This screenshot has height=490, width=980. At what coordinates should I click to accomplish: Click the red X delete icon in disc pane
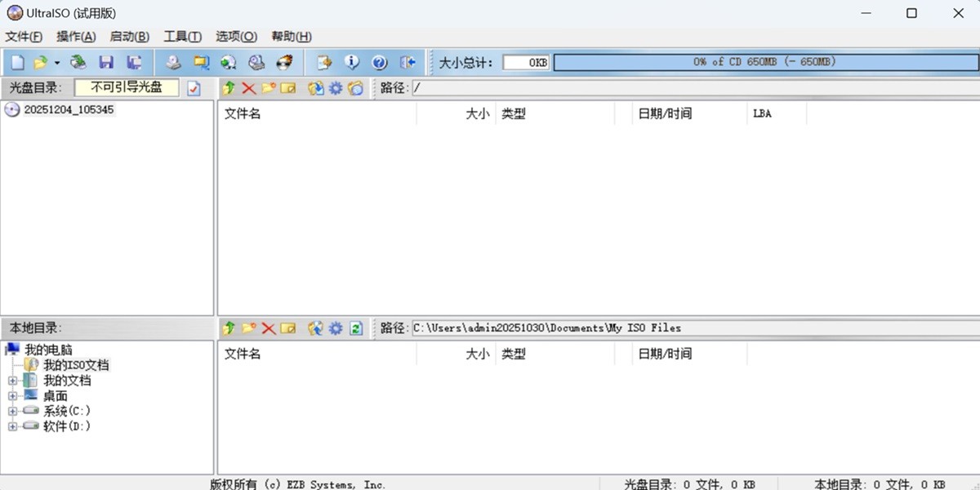(x=248, y=88)
